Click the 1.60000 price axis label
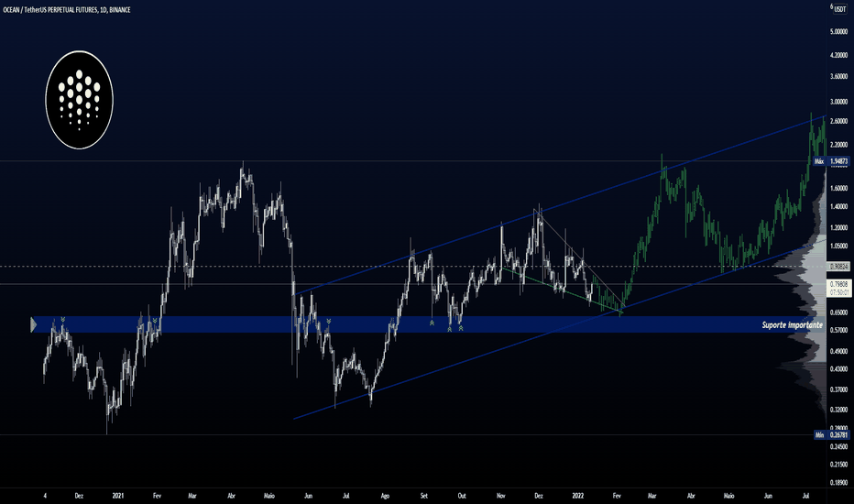Image resolution: width=854 pixels, height=504 pixels. (838, 189)
